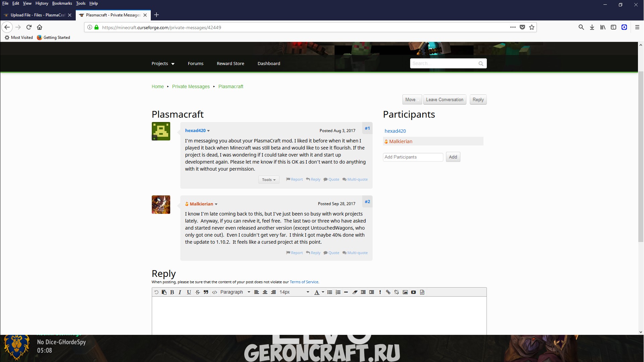Insert an image in the reply editor
This screenshot has width=644, height=362.
point(405,292)
